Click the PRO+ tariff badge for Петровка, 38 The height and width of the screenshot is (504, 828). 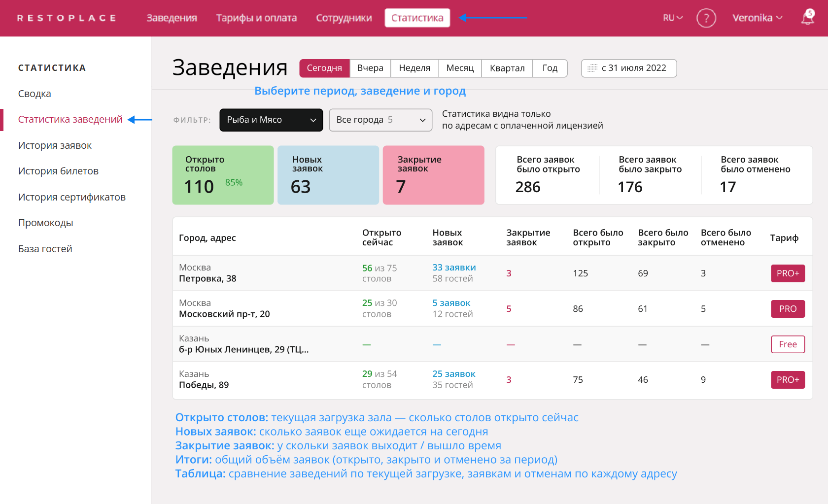tap(788, 273)
